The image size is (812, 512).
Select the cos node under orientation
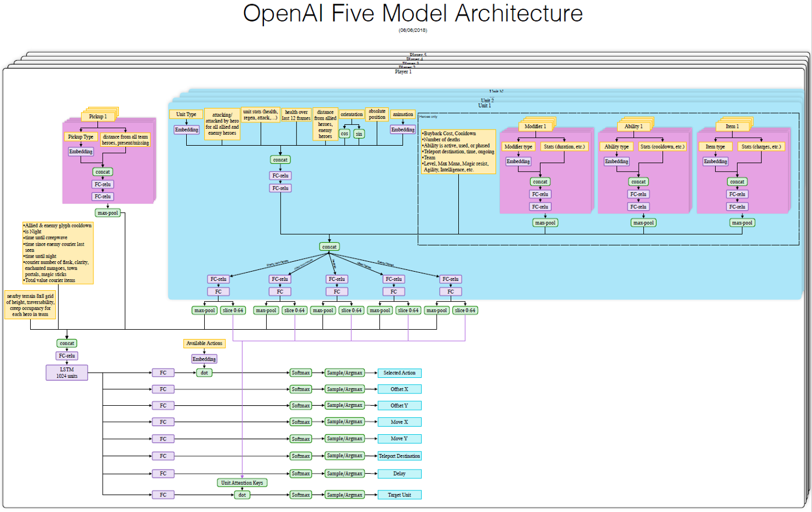click(345, 134)
